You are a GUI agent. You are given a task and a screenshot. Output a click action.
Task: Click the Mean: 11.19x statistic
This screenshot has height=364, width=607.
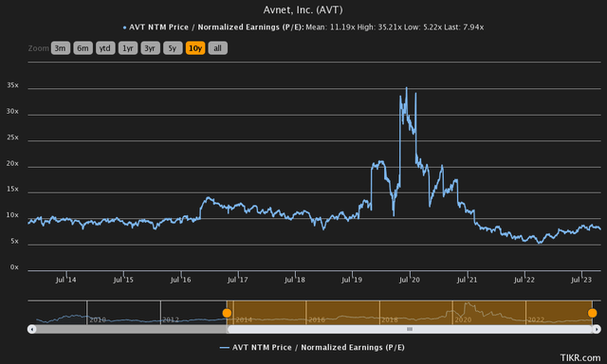pos(330,27)
